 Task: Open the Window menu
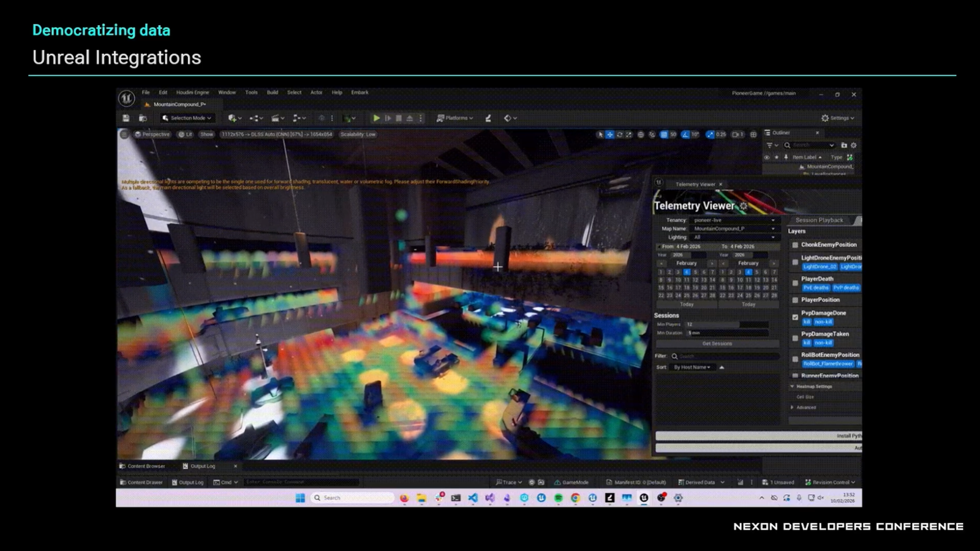coord(227,92)
